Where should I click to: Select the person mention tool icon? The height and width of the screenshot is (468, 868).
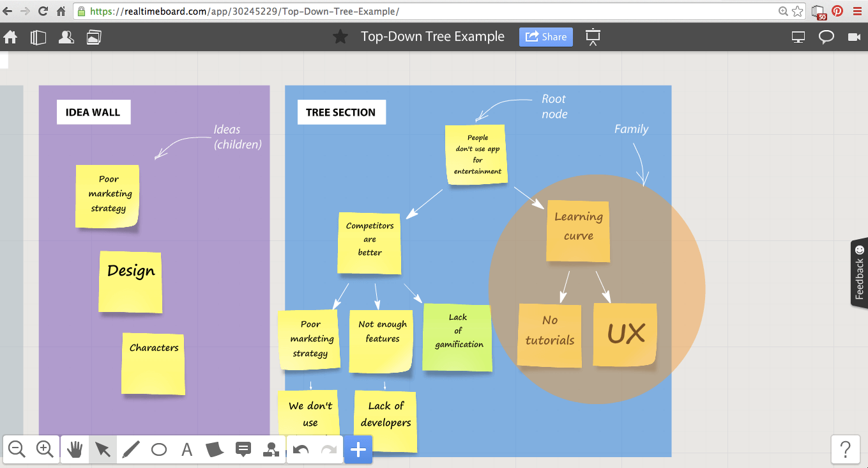pyautogui.click(x=271, y=449)
